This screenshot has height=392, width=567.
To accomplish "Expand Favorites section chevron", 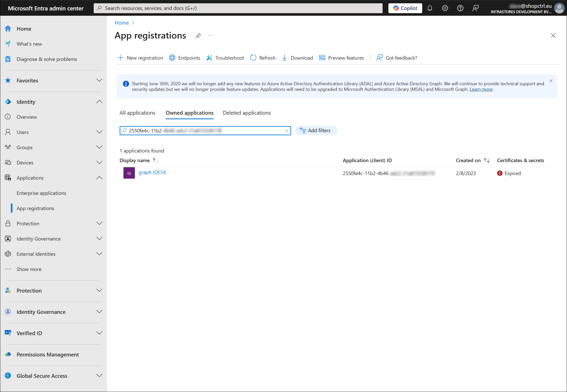I will (x=99, y=80).
